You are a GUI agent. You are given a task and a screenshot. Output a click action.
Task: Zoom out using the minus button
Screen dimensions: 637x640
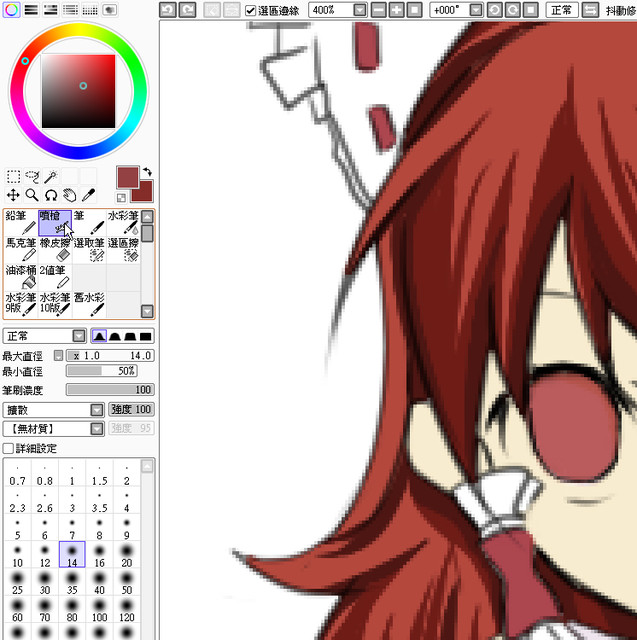(x=379, y=10)
